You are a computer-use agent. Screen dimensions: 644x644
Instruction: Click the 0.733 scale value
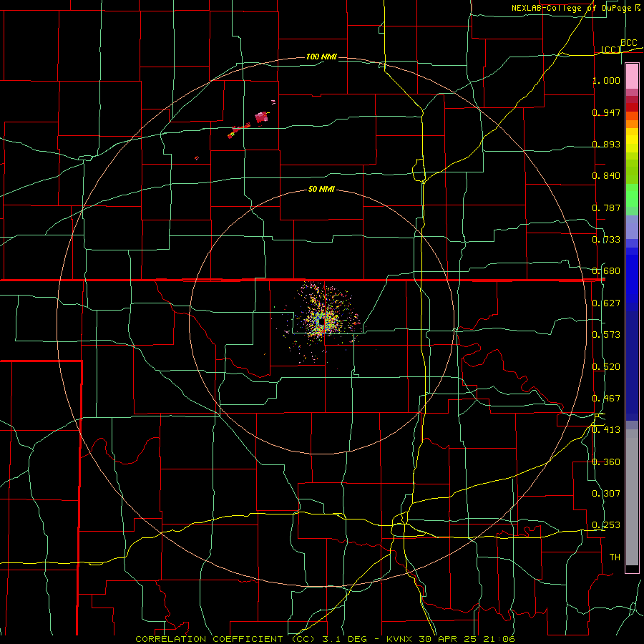(606, 240)
